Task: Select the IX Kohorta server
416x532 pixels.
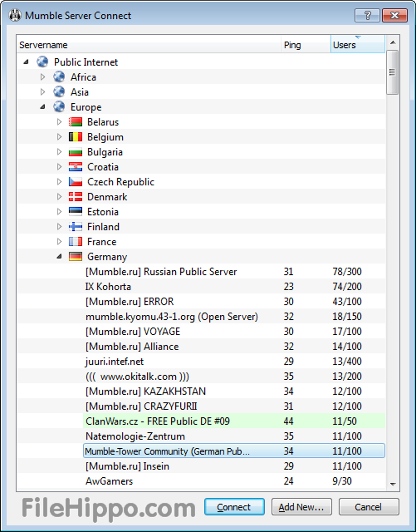Action: coord(108,287)
